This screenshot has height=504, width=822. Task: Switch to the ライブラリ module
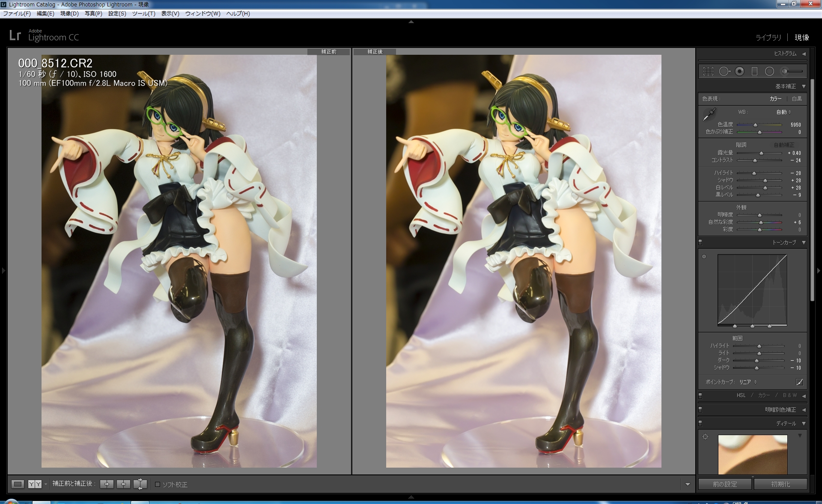tap(768, 38)
